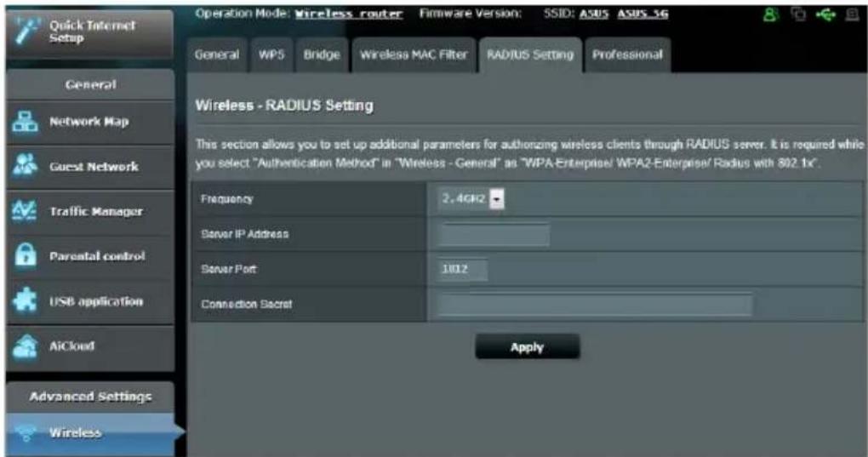Click the Server Port field showing 1812
Viewport: 868px width, 457px height.
[x=462, y=270]
